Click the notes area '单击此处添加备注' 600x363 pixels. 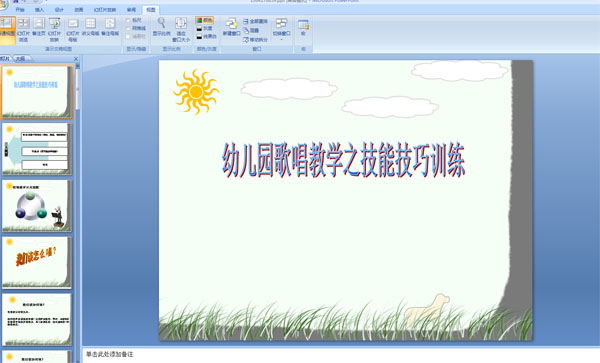[x=109, y=354]
